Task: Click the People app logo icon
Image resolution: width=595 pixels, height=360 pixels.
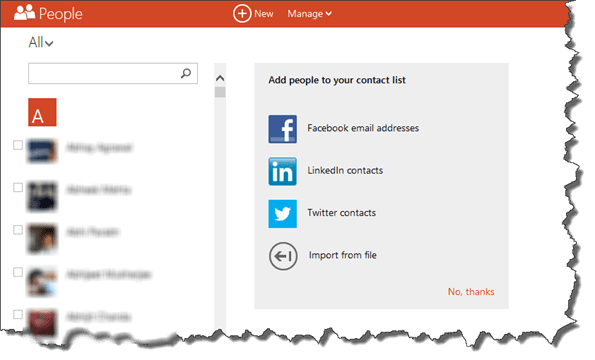Action: 24,13
